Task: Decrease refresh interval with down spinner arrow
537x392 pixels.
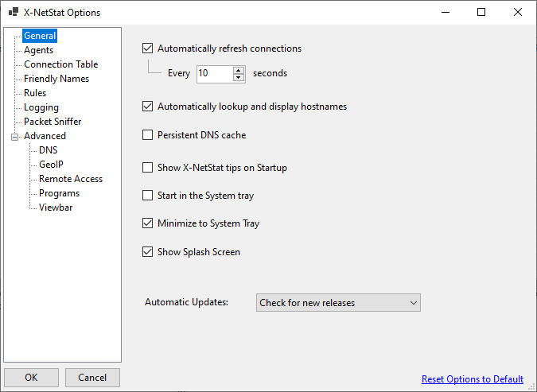Action: [239, 78]
